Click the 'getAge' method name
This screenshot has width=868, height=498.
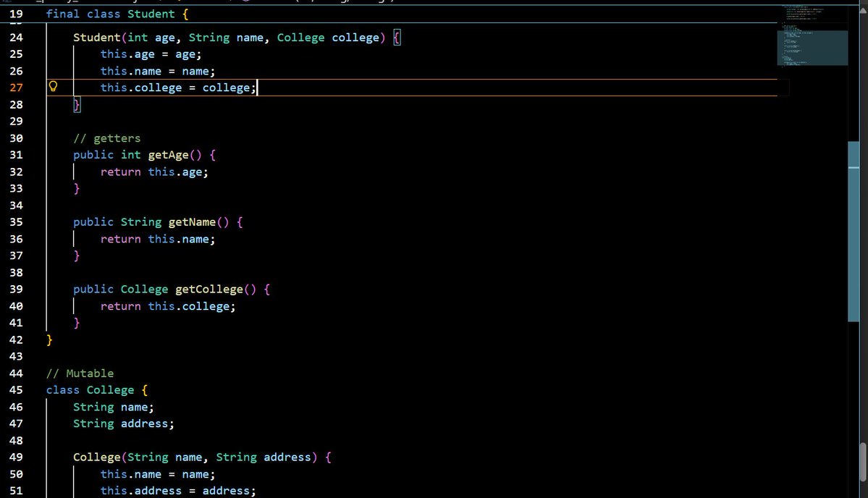(168, 155)
